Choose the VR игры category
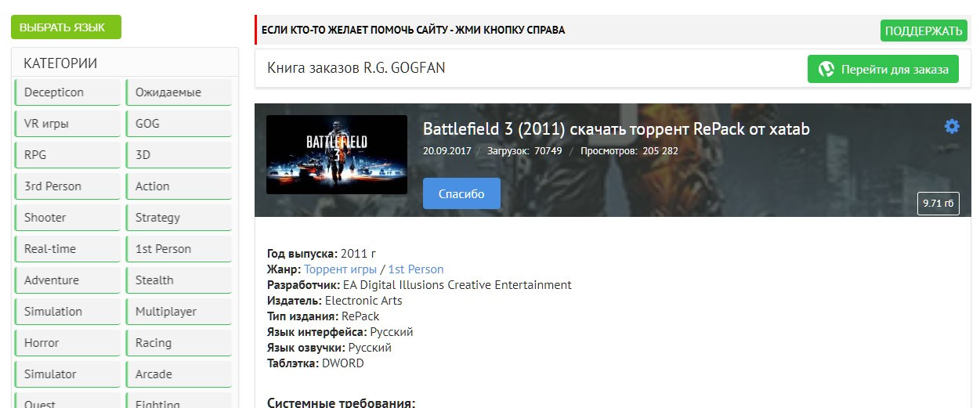Screen dimensions: 980x408 pyautogui.click(x=67, y=124)
